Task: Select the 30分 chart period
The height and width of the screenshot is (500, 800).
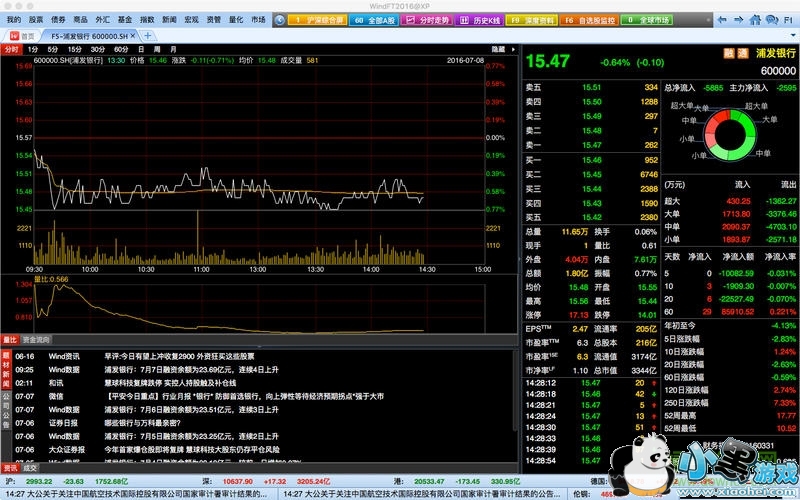Action: tap(98, 49)
